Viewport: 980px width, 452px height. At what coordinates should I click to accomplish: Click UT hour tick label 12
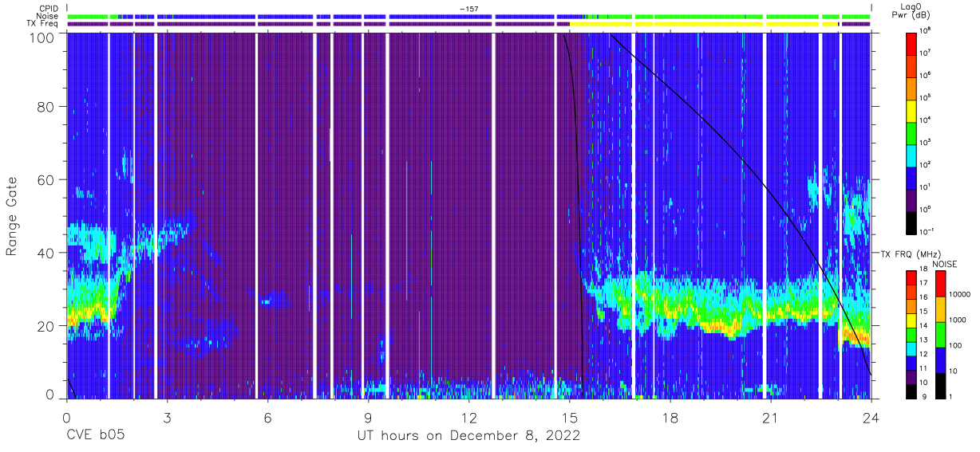[468, 418]
